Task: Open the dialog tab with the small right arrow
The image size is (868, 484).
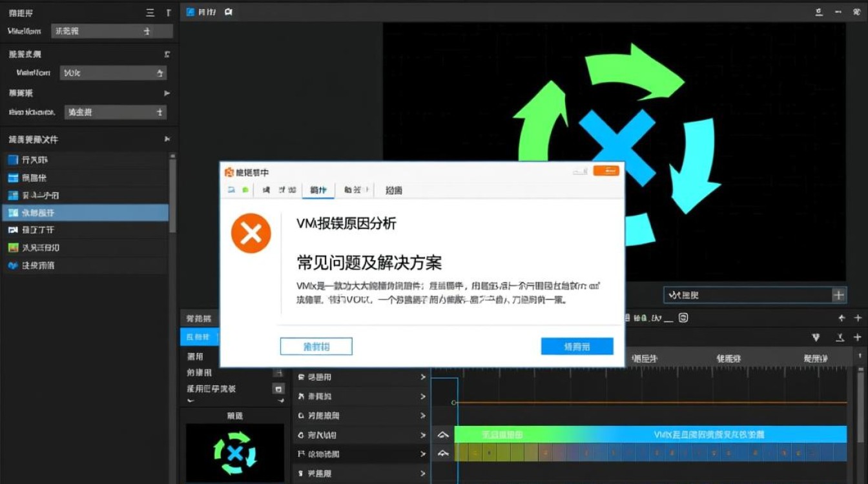Action: [357, 190]
